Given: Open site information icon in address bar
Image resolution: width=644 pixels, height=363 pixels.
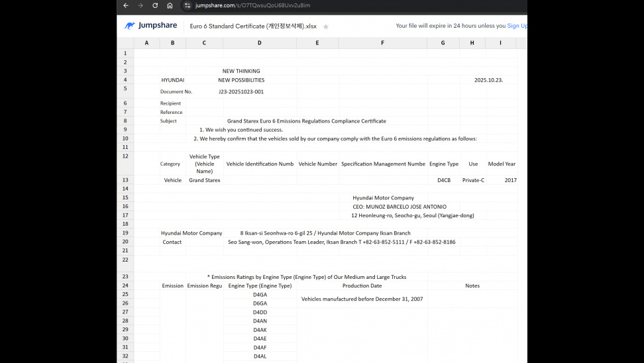Looking at the screenshot, I should (188, 5).
